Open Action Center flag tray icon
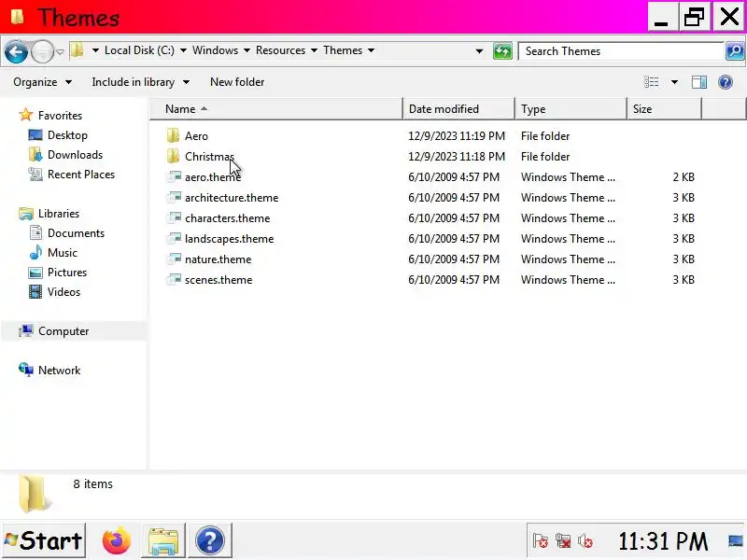747x560 pixels. [x=541, y=541]
